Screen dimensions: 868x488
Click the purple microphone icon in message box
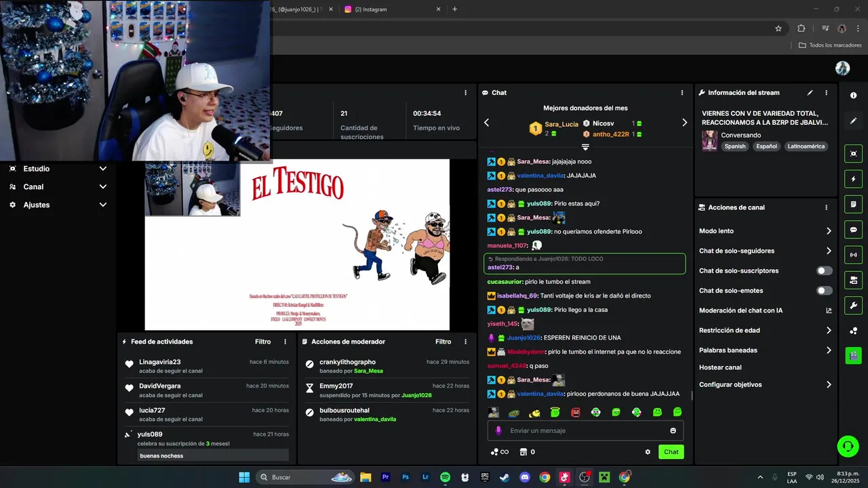498,430
